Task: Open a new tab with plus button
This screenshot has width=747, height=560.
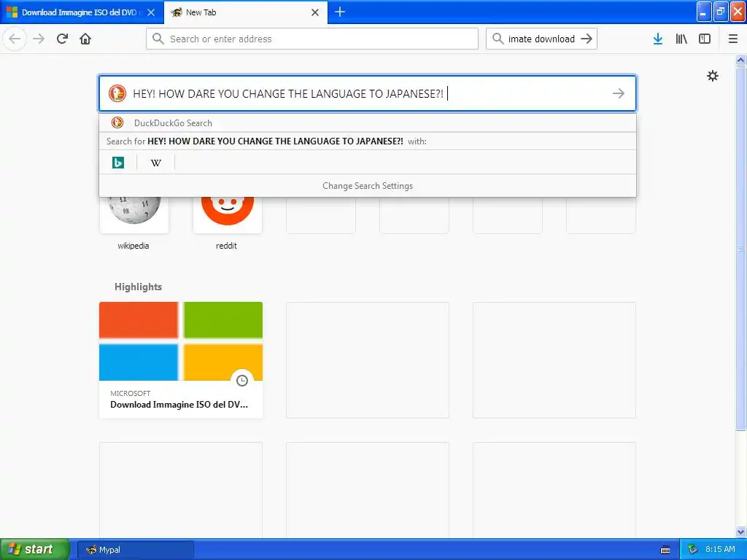Action: pos(340,12)
